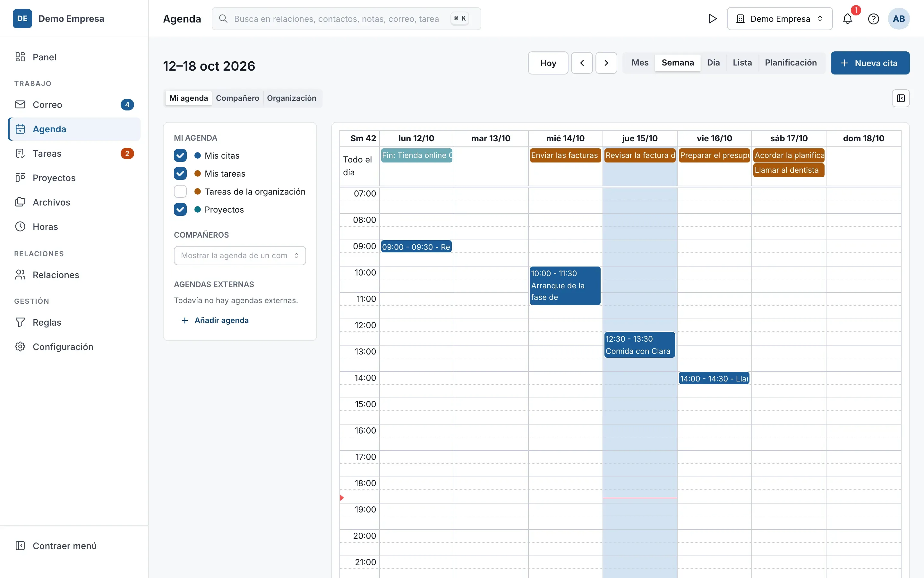Open Agenda in the sidebar
Image resolution: width=924 pixels, height=578 pixels.
pyautogui.click(x=74, y=129)
